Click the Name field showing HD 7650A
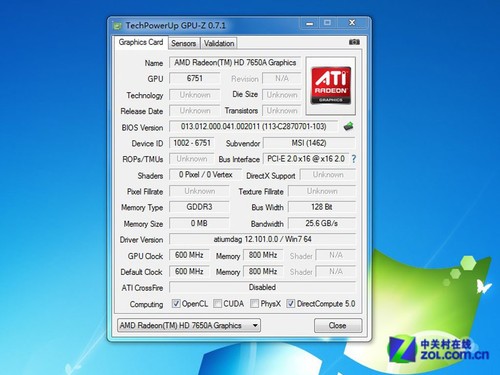Viewport: 500px width, 375px height. click(235, 63)
